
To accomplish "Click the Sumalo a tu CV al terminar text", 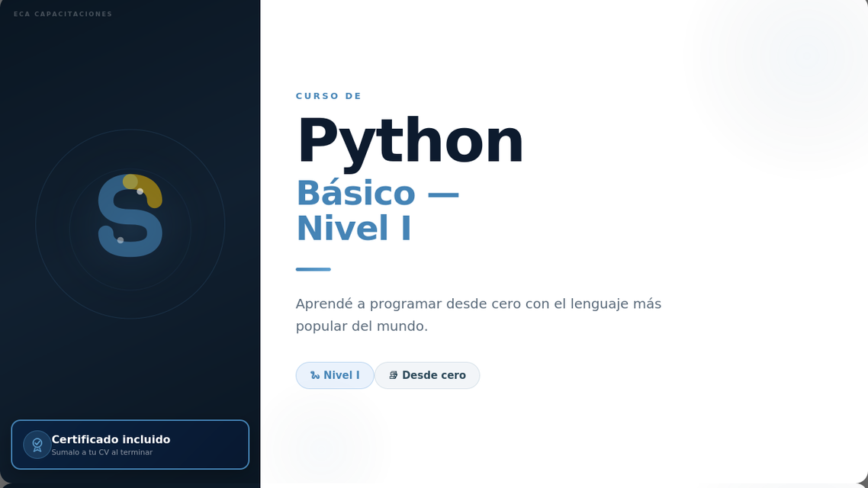I will pyautogui.click(x=101, y=453).
